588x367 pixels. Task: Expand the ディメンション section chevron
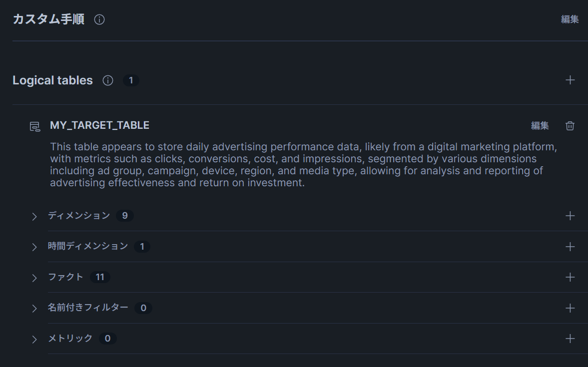tap(34, 216)
